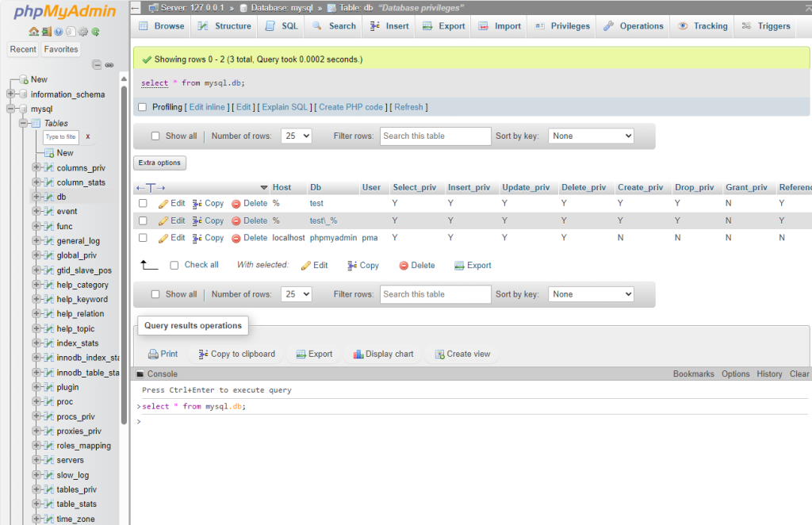Screen dimensions: 812x525
Task: Enable the Check all checkbox
Action: [x=174, y=265]
